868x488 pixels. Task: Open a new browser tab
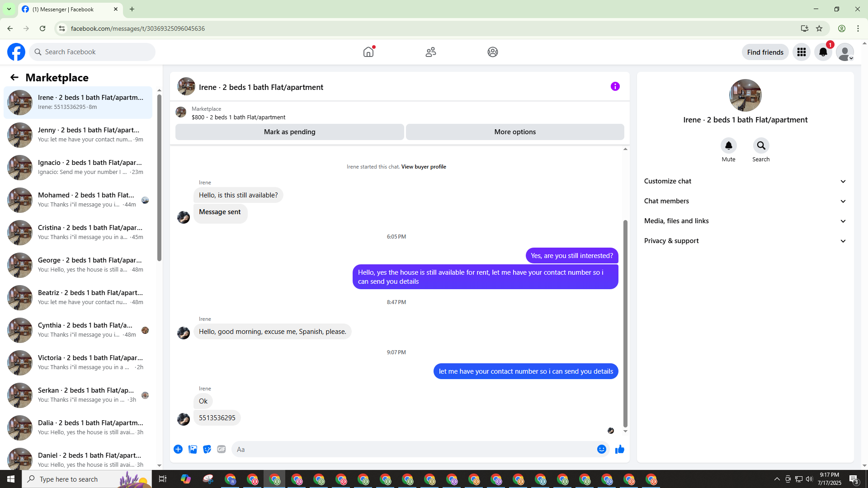pyautogui.click(x=132, y=9)
